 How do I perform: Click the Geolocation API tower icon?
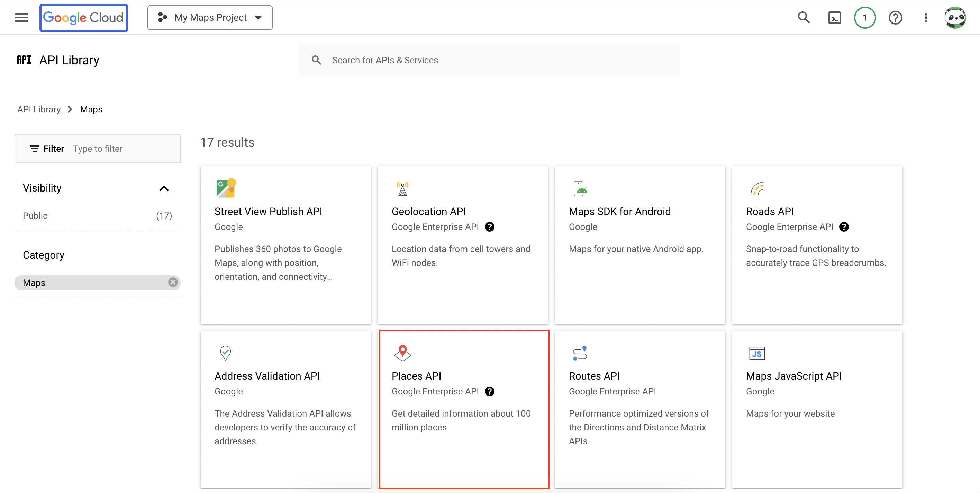[402, 188]
